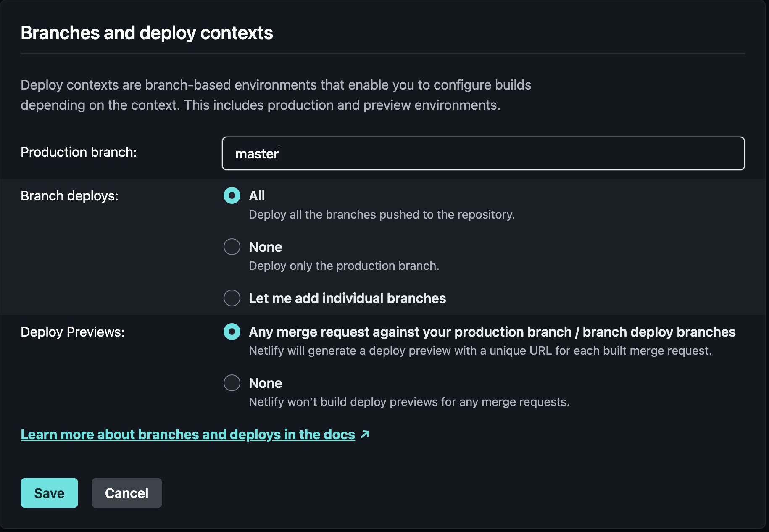Screen dimensions: 769x532
Task: Open 'Learn more about branches and deploys' link
Action: 188,434
